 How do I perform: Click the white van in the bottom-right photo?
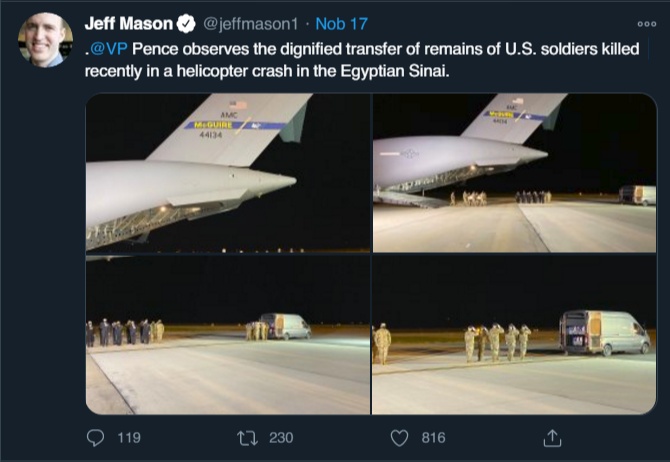605,332
